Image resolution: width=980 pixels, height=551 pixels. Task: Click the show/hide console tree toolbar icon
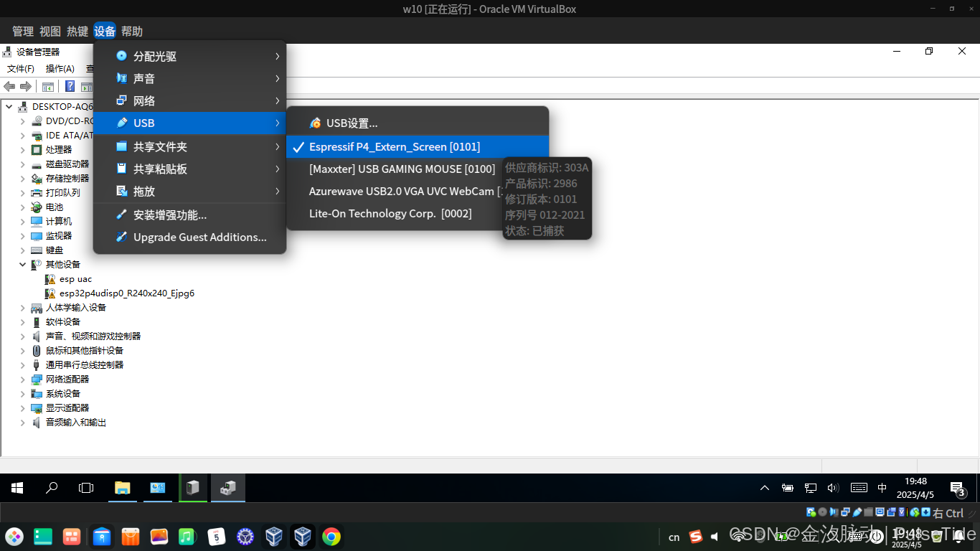pos(48,87)
